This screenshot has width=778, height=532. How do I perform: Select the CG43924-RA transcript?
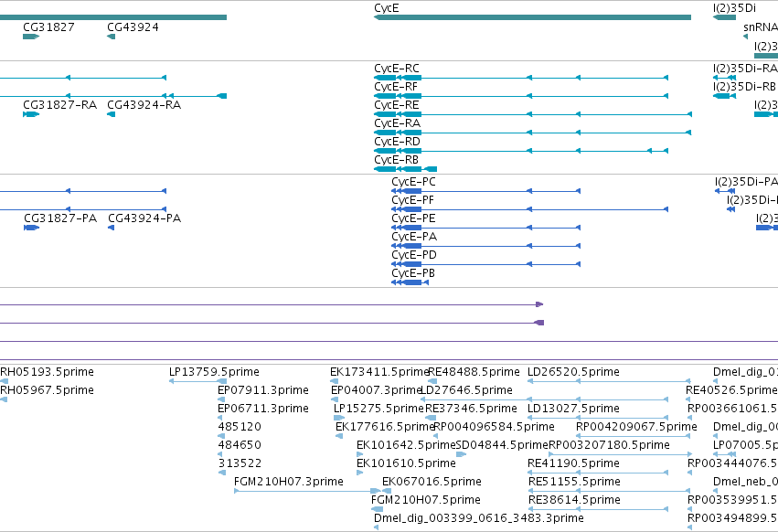click(112, 114)
